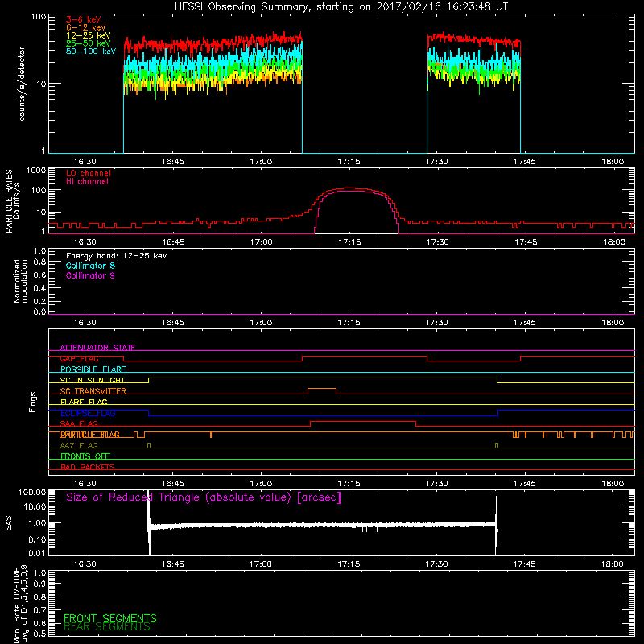Click the Mon. Rate LIVETIME axis label
644x644 pixels.
[x=20, y=604]
